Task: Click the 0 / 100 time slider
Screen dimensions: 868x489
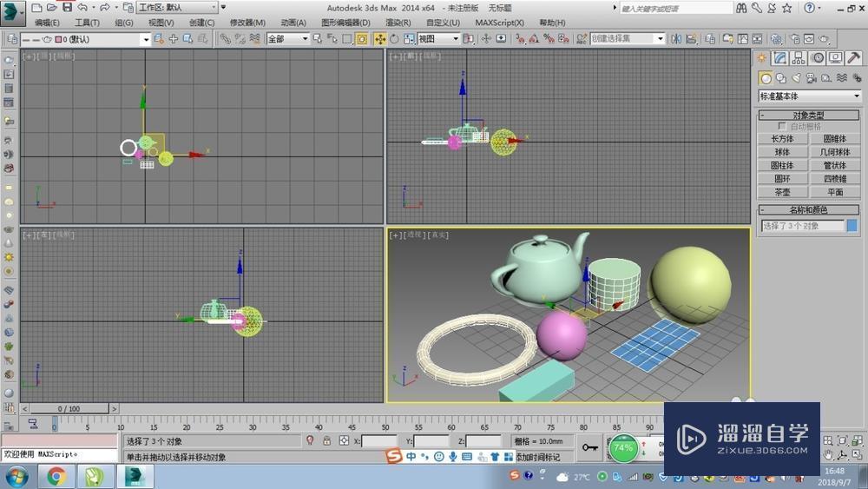Action: click(x=69, y=409)
